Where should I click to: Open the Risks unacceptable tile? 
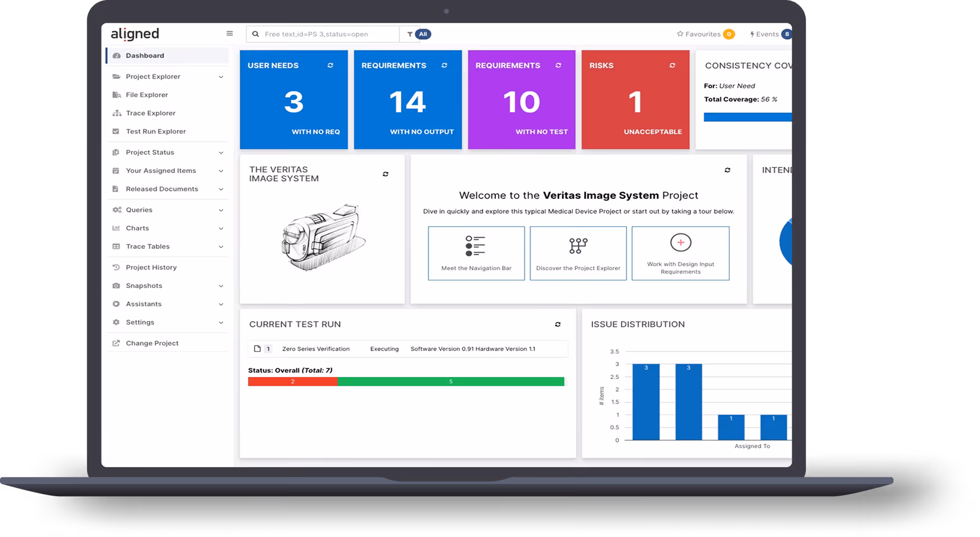[x=635, y=100]
